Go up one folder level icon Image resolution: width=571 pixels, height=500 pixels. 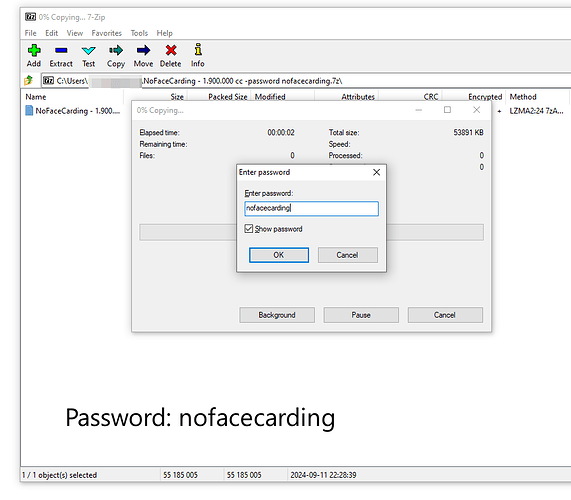[x=28, y=80]
